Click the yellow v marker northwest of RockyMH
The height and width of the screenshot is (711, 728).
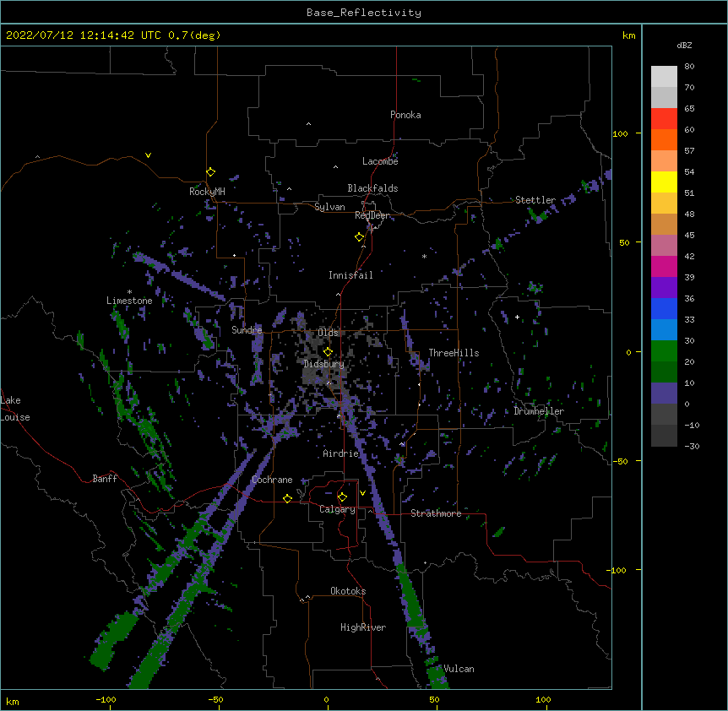(x=148, y=155)
